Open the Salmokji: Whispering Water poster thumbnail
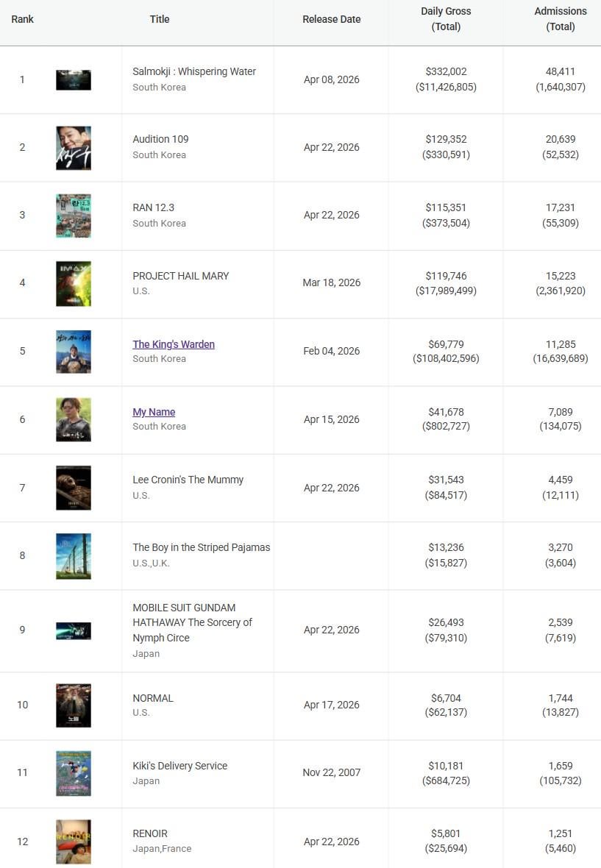Screen dimensions: 601x868 pos(74,80)
